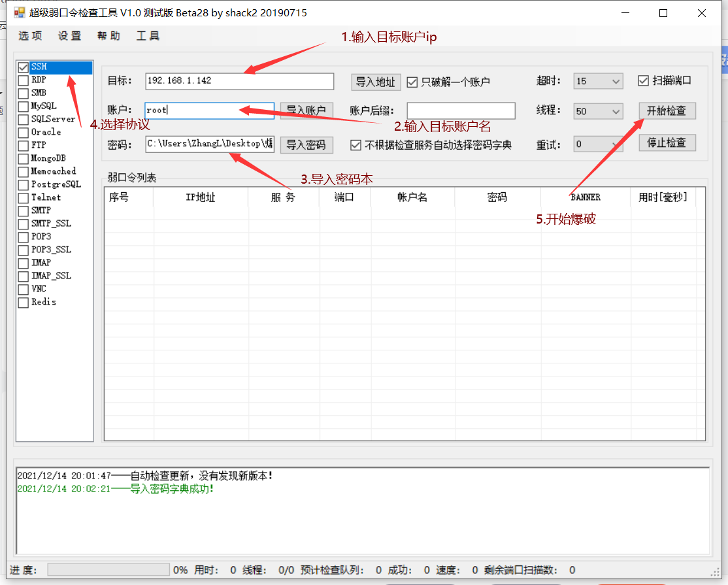Uncheck 只破解一个账户 option
This screenshot has height=585, width=728.
click(x=412, y=81)
